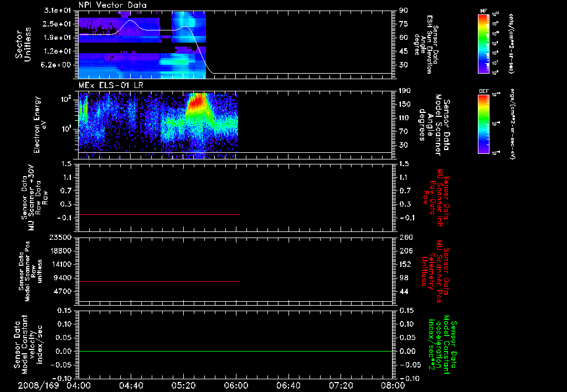Screen dimensions: 567x392
Task: Click the red MU Scanner Pos Telemetry label
Action: click(x=435, y=271)
